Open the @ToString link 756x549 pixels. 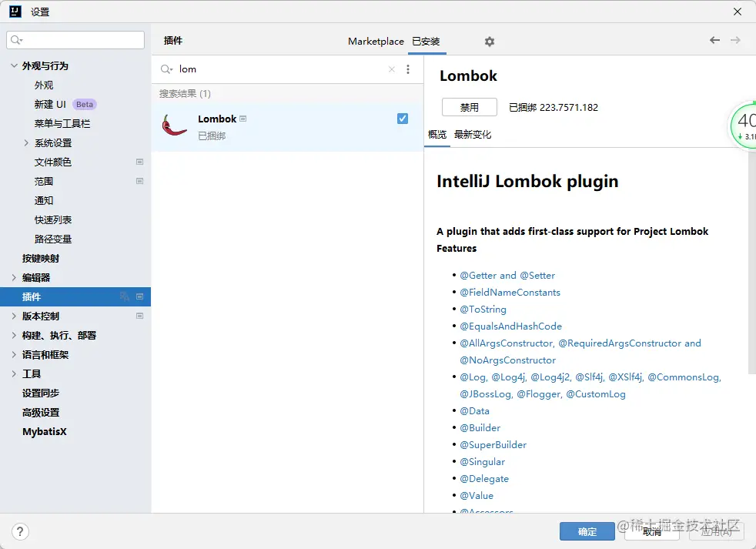click(483, 310)
